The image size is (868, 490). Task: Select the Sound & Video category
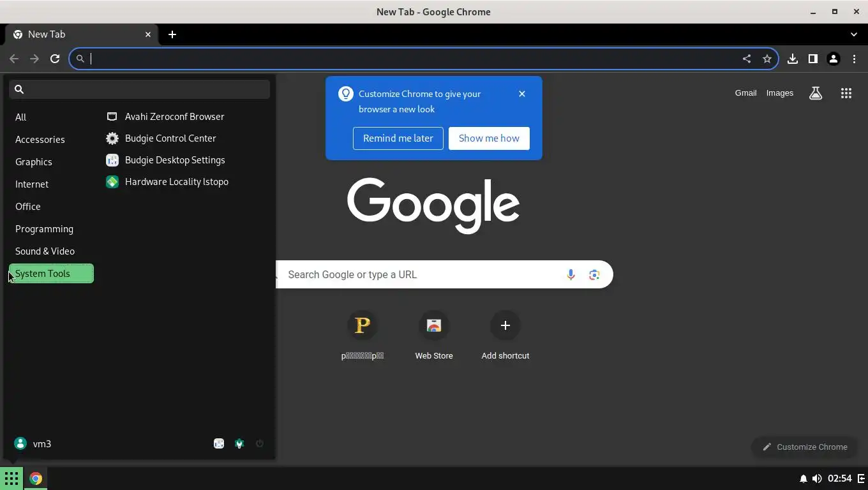(51, 251)
